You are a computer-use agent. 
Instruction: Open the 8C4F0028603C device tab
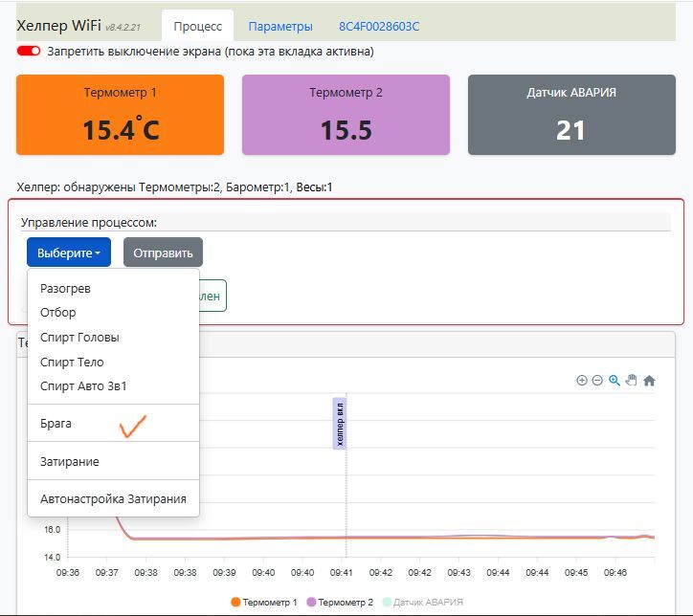pyautogui.click(x=379, y=26)
